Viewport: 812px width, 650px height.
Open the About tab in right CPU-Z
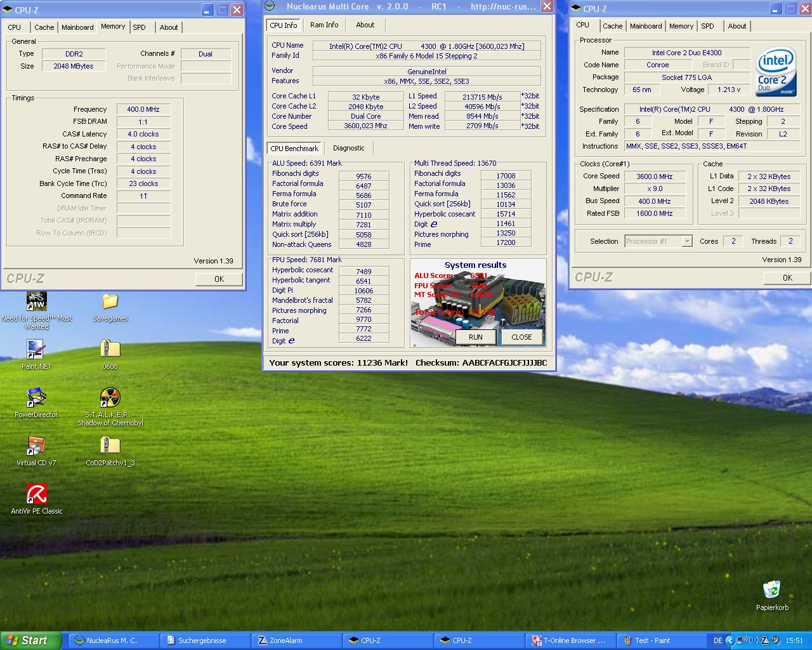[x=737, y=26]
